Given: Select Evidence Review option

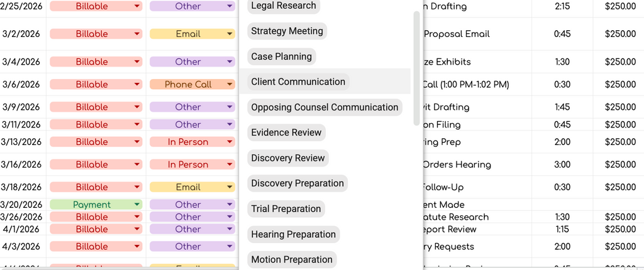Looking at the screenshot, I should coord(286,132).
